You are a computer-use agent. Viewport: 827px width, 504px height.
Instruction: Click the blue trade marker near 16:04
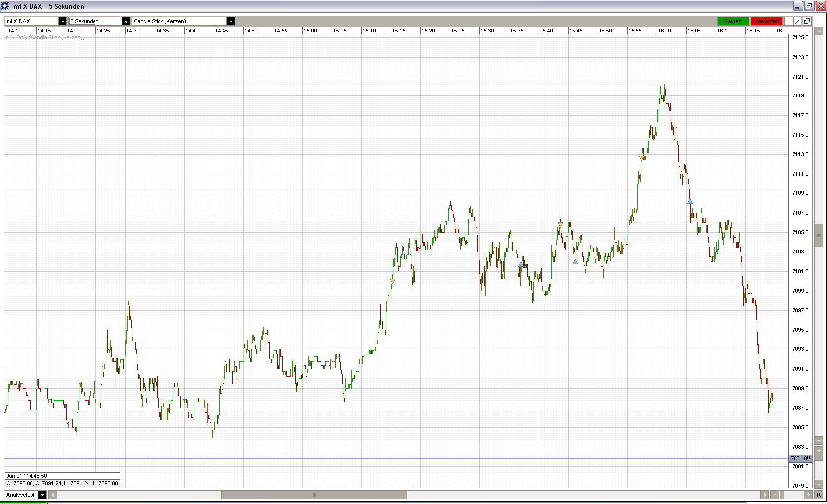(690, 201)
